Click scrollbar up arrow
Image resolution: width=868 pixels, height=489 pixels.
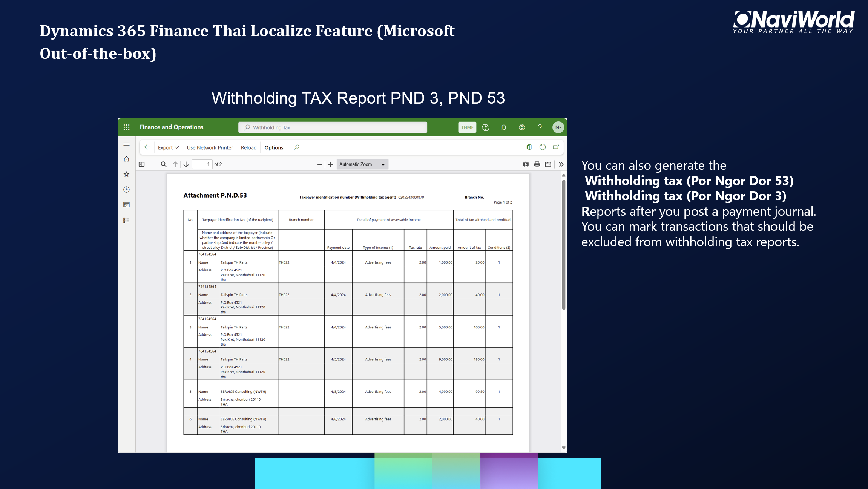[564, 175]
